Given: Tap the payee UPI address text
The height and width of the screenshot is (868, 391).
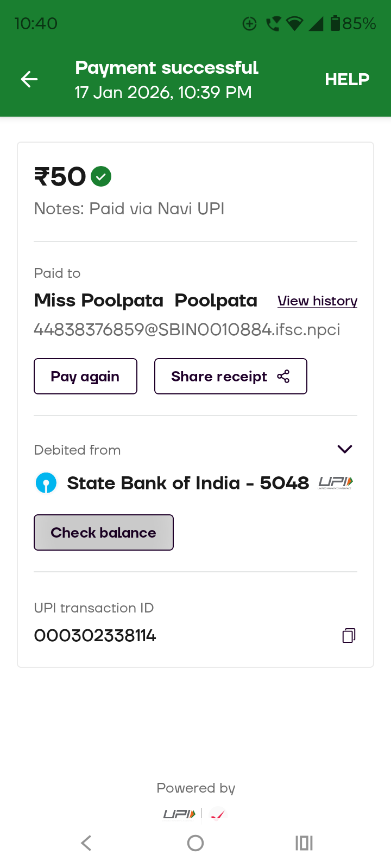Looking at the screenshot, I should point(187,329).
